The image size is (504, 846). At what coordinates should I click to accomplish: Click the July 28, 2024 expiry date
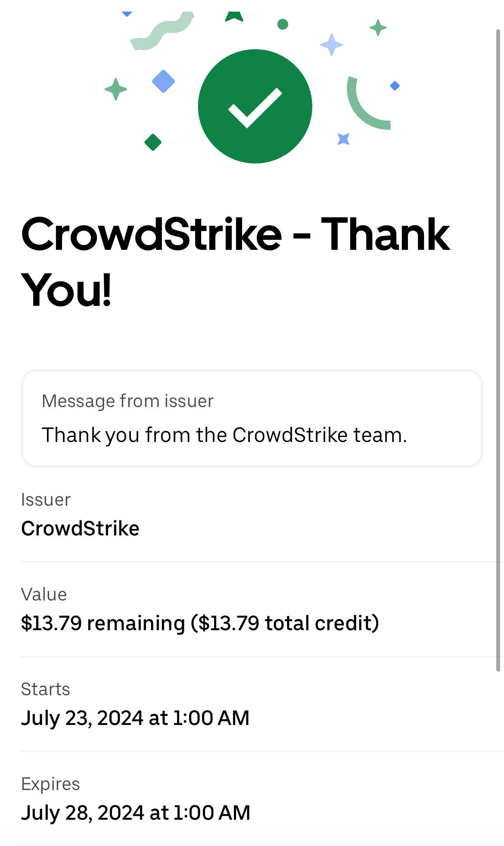point(136,813)
